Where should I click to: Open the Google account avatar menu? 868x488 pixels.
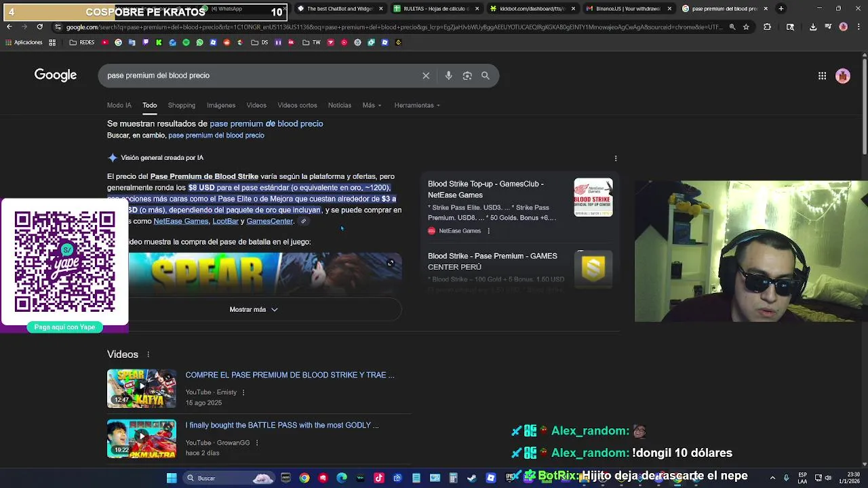[843, 76]
